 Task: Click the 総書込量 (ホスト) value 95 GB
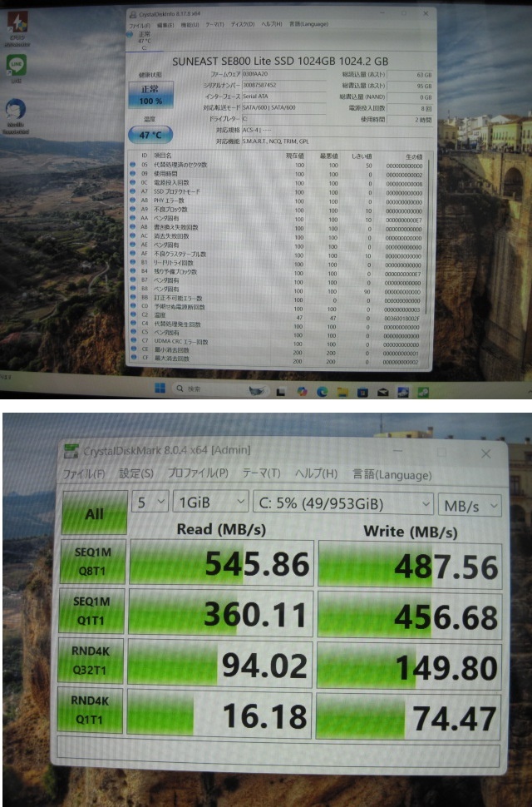tap(410, 86)
